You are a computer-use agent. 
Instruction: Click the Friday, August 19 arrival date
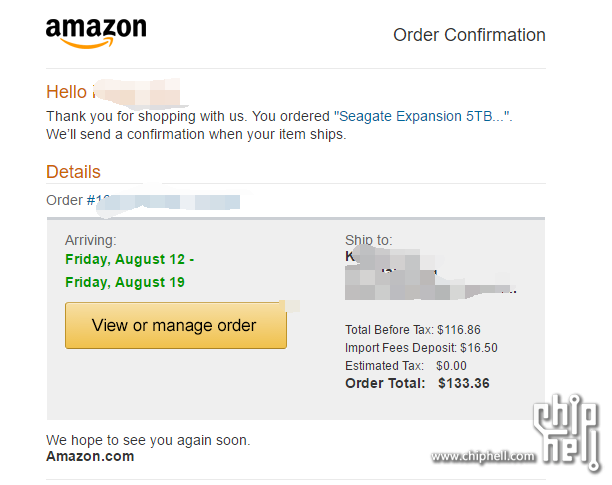coord(125,282)
